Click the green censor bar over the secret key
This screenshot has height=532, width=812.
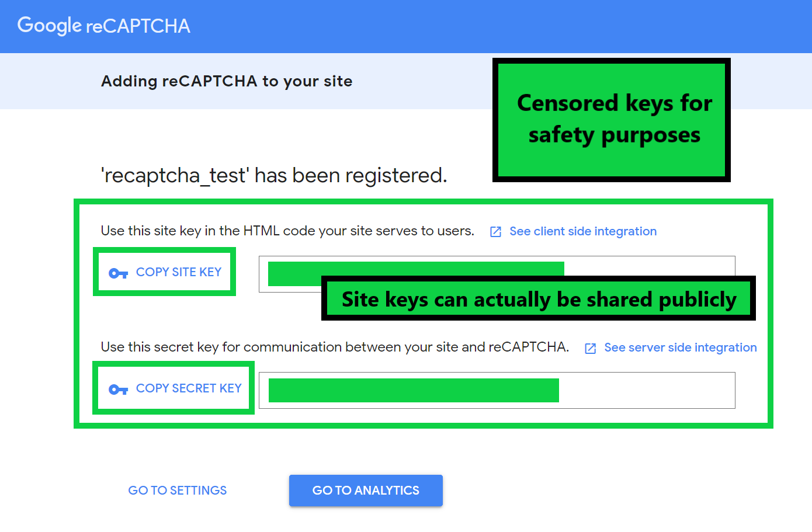tap(414, 391)
